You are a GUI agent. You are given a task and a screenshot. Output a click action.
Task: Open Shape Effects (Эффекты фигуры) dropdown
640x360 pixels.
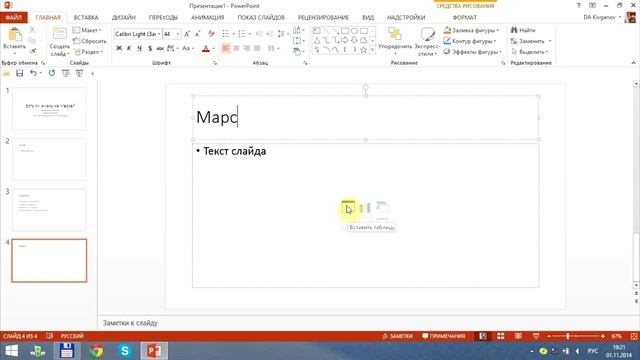pyautogui.click(x=473, y=52)
